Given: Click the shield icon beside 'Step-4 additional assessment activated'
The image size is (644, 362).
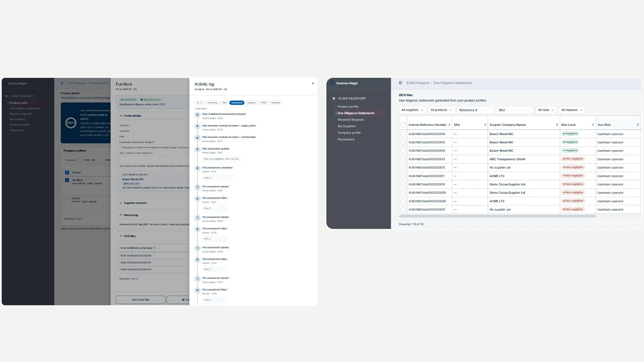Looking at the screenshot, I should click(x=198, y=115).
